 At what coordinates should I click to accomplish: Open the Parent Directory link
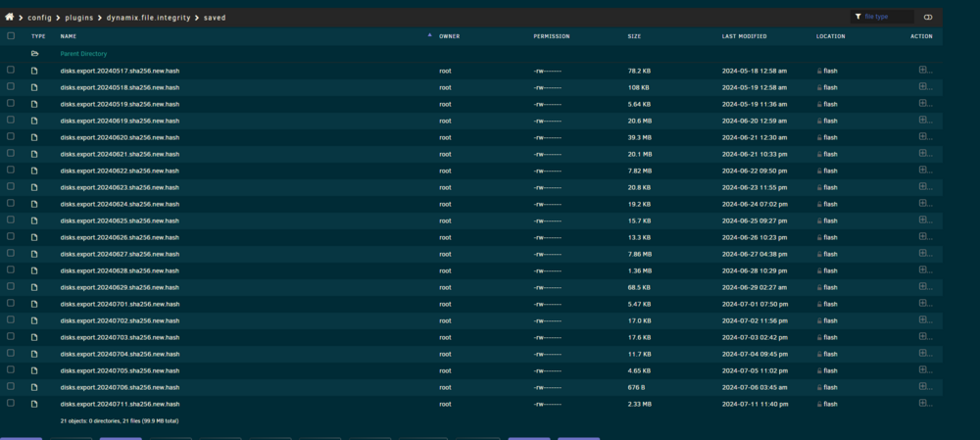pyautogui.click(x=83, y=54)
